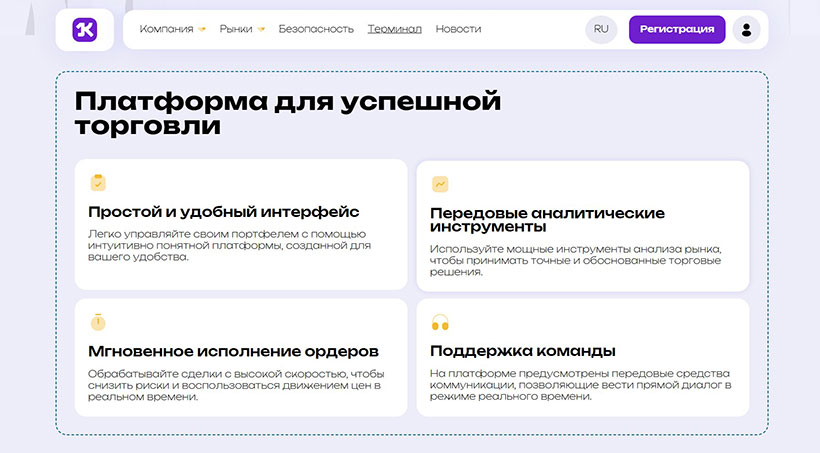Click the purple K logo icon
The width and height of the screenshot is (820, 453).
coord(85,30)
